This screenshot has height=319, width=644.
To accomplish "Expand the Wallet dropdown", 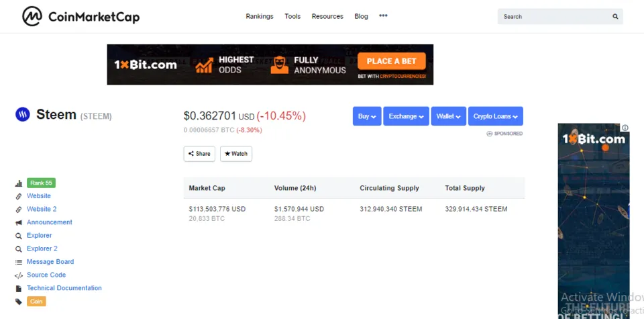I will [x=449, y=116].
